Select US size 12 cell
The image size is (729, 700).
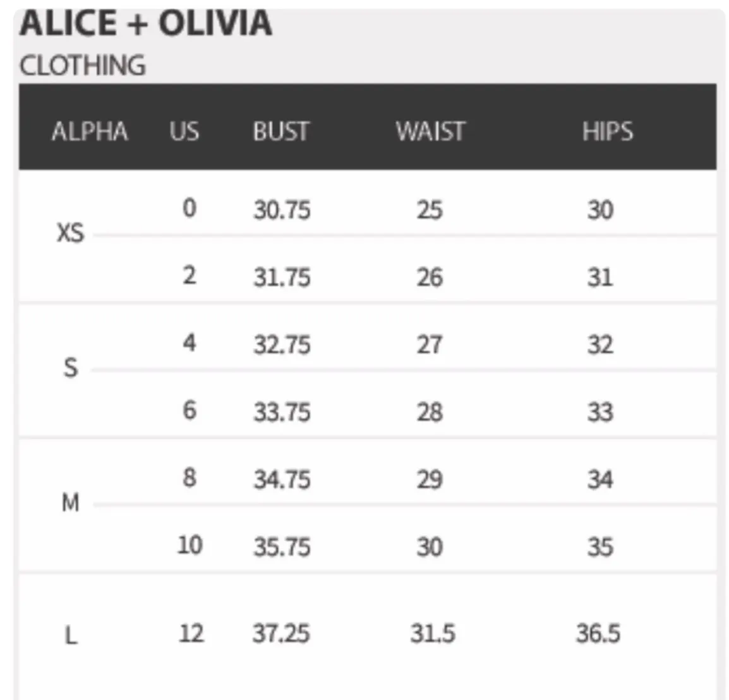[x=191, y=633]
